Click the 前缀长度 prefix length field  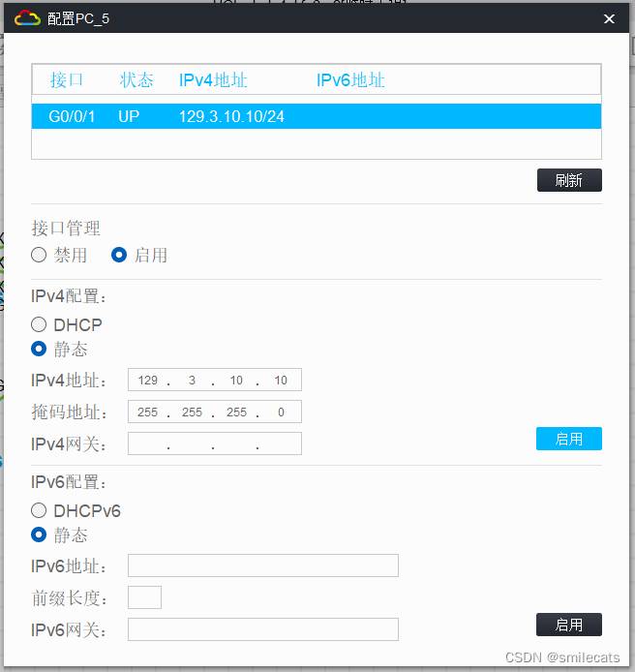(145, 597)
